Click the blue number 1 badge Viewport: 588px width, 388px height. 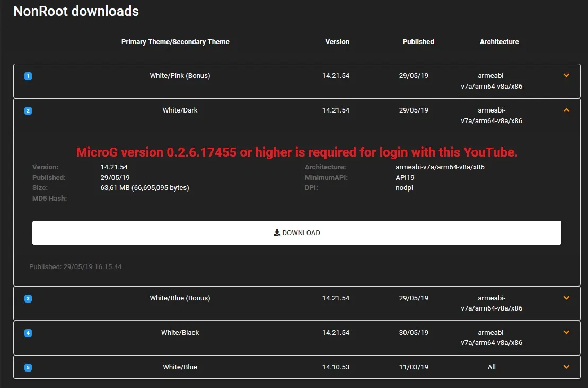click(28, 76)
